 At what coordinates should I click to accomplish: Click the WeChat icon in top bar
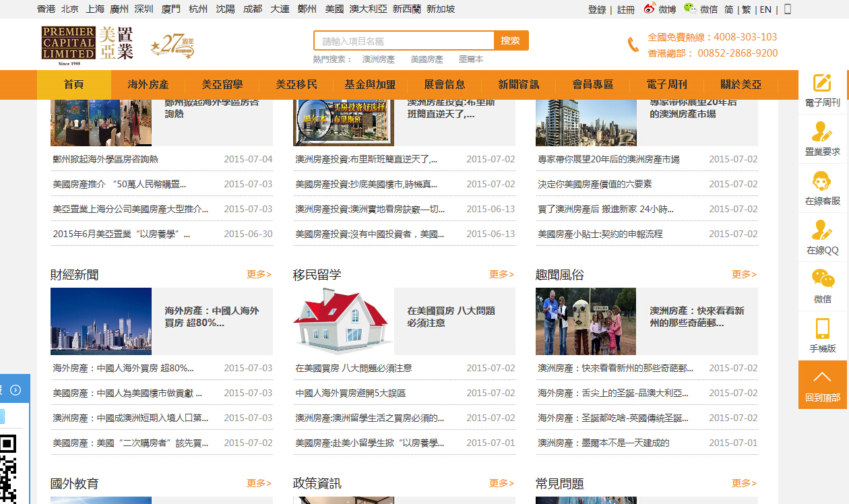coord(690,9)
